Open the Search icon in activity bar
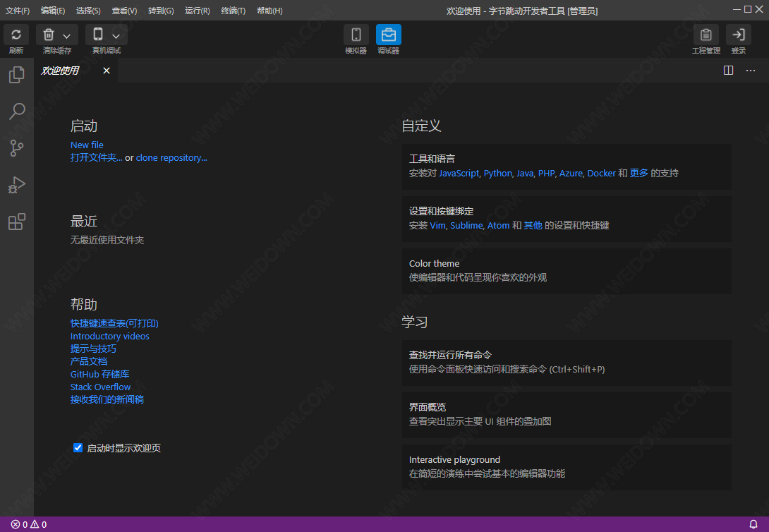769x532 pixels. (17, 111)
